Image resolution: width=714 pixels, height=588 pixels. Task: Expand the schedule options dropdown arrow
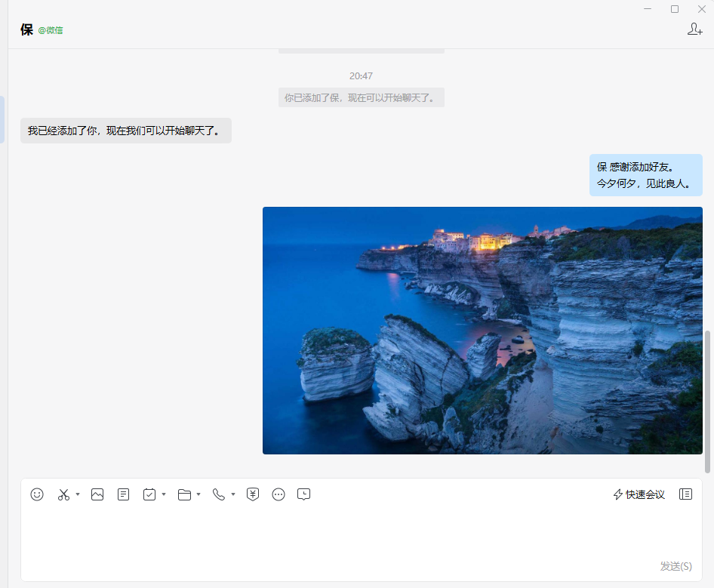[164, 494]
